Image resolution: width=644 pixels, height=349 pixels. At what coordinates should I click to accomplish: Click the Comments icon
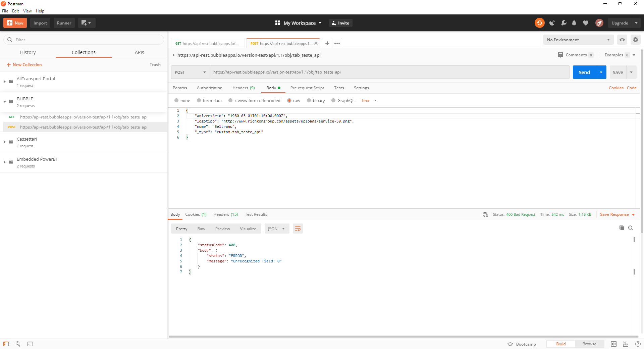560,55
